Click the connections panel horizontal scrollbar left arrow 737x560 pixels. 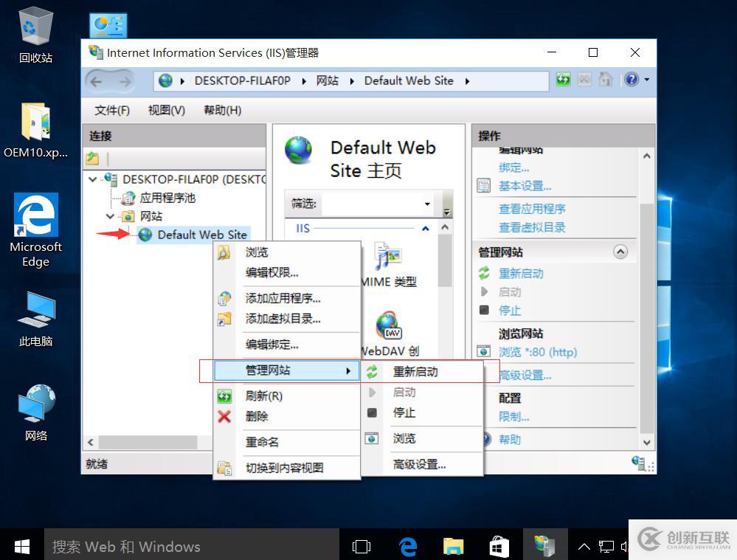click(91, 442)
